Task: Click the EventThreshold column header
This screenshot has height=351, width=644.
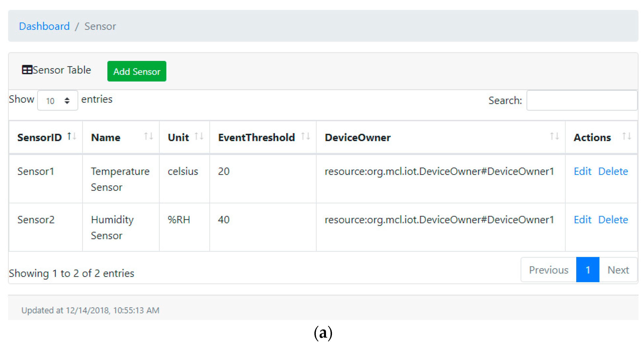Action: 256,137
